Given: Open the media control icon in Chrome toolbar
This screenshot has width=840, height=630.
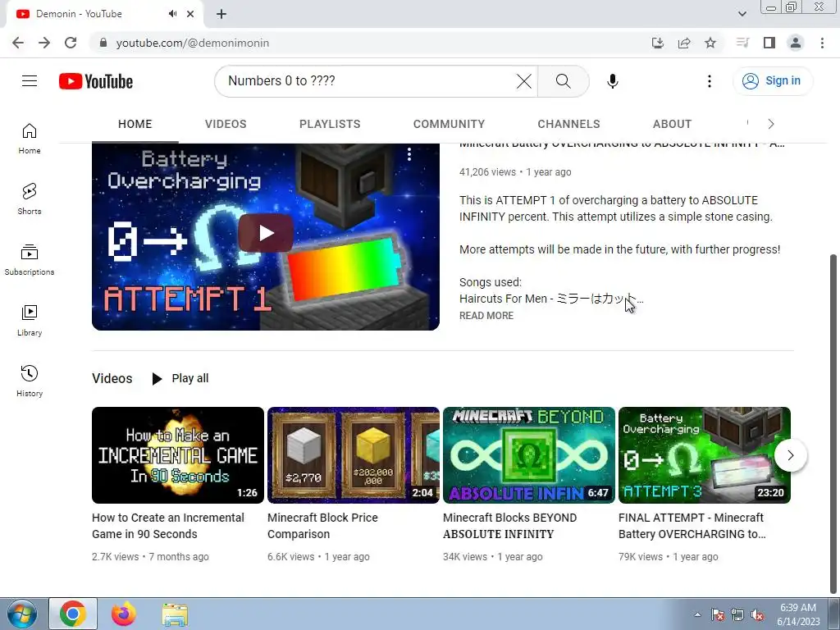Looking at the screenshot, I should click(x=742, y=43).
